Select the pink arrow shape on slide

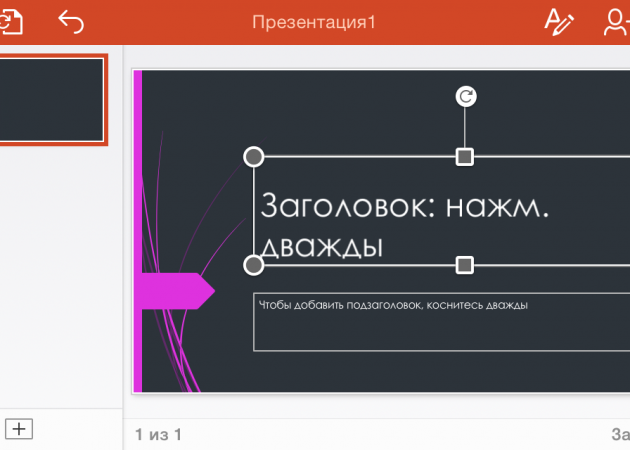(x=178, y=291)
